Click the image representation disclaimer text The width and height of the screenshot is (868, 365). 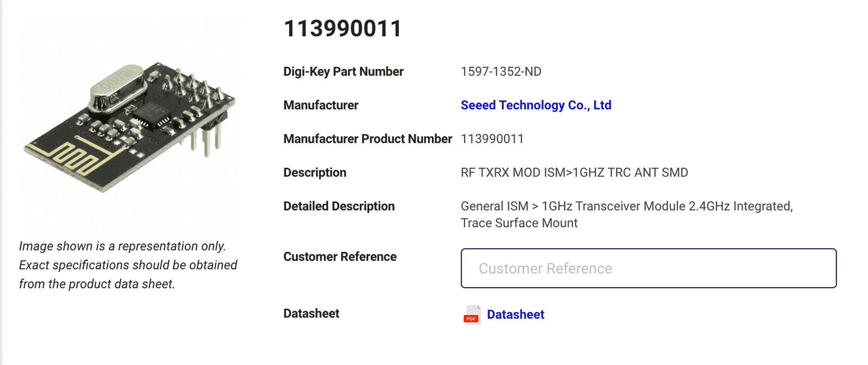tap(128, 265)
